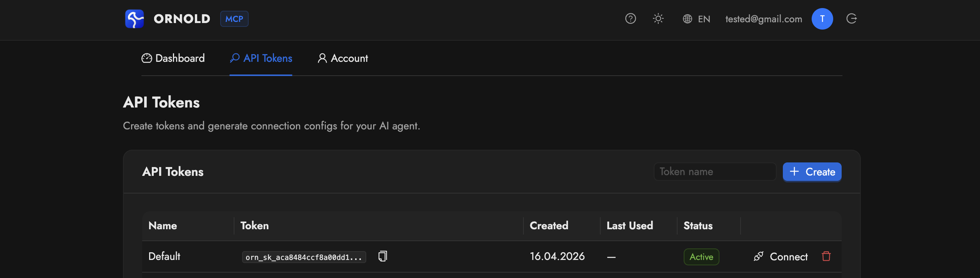This screenshot has height=278, width=980.
Task: Click the Active status badge
Action: coord(701,257)
